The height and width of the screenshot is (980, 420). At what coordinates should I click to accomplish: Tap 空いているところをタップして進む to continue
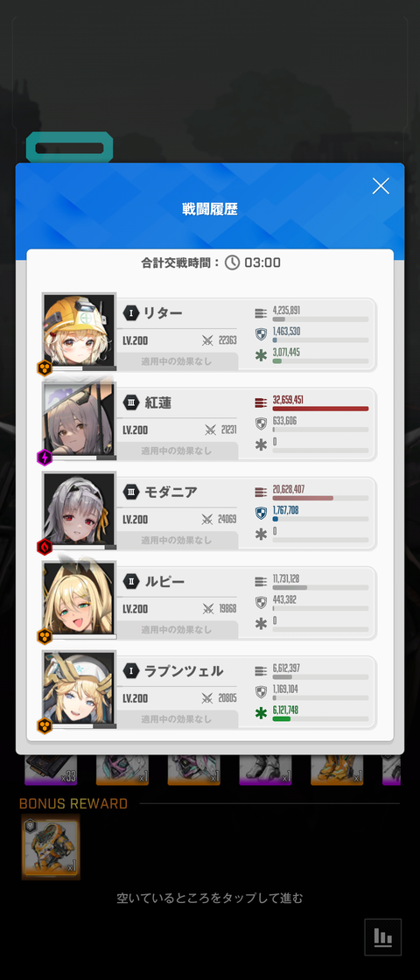click(210, 899)
